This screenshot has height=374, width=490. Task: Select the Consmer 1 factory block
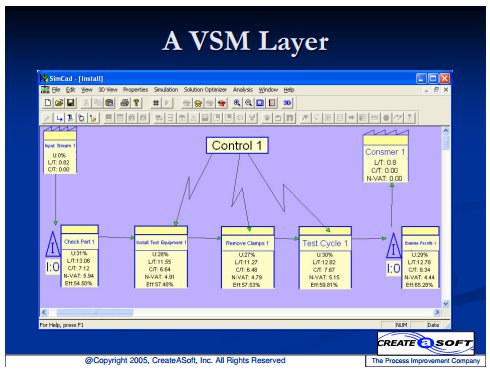pyautogui.click(x=386, y=156)
